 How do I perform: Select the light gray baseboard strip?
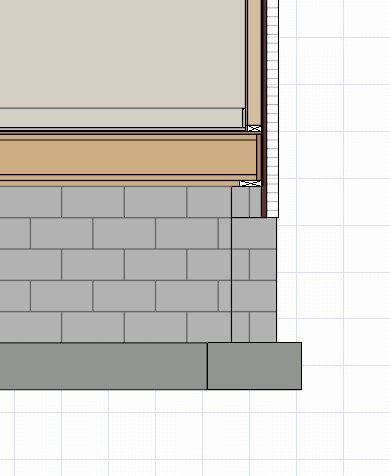pos(122,118)
